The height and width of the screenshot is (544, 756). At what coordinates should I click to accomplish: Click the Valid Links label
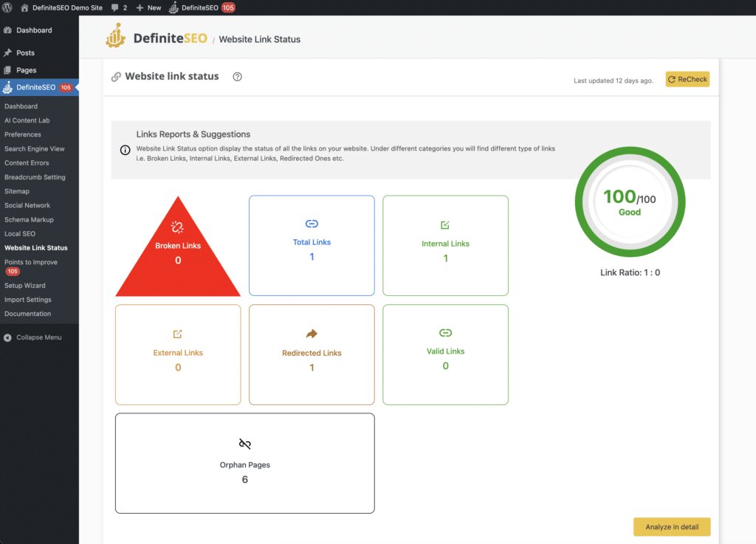(445, 351)
